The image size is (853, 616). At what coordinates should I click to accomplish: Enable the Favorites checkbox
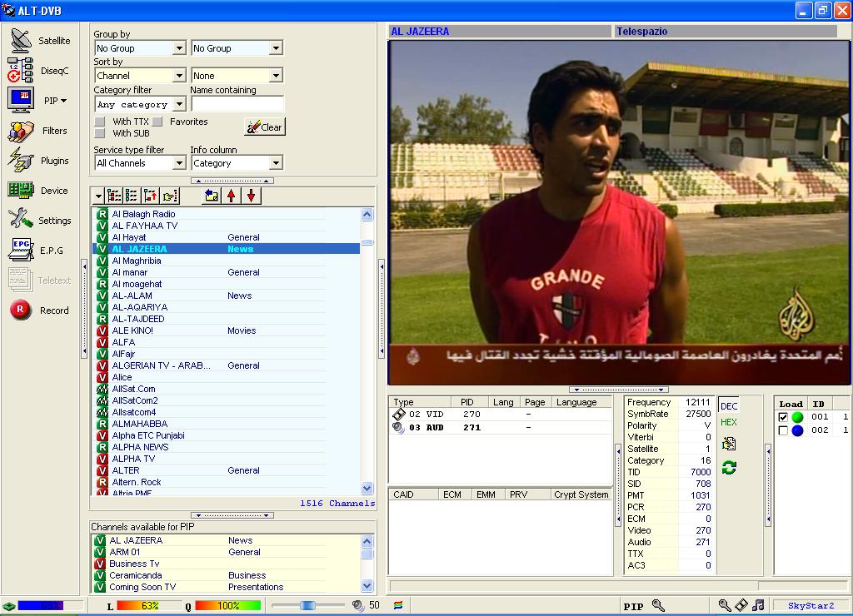coord(157,122)
